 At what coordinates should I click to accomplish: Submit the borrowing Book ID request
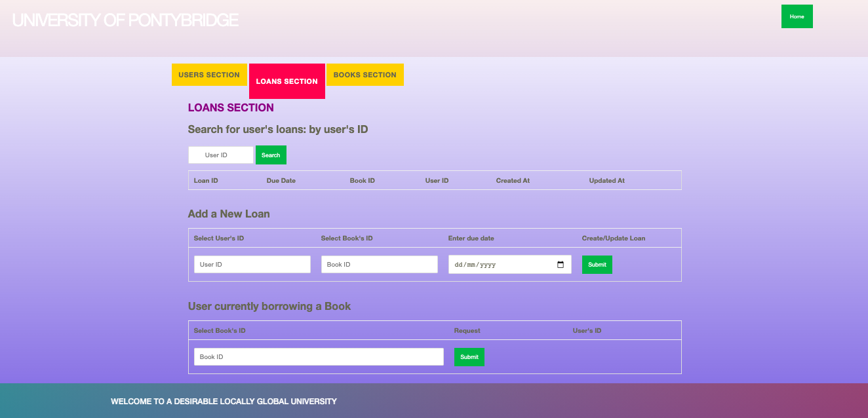coord(469,356)
